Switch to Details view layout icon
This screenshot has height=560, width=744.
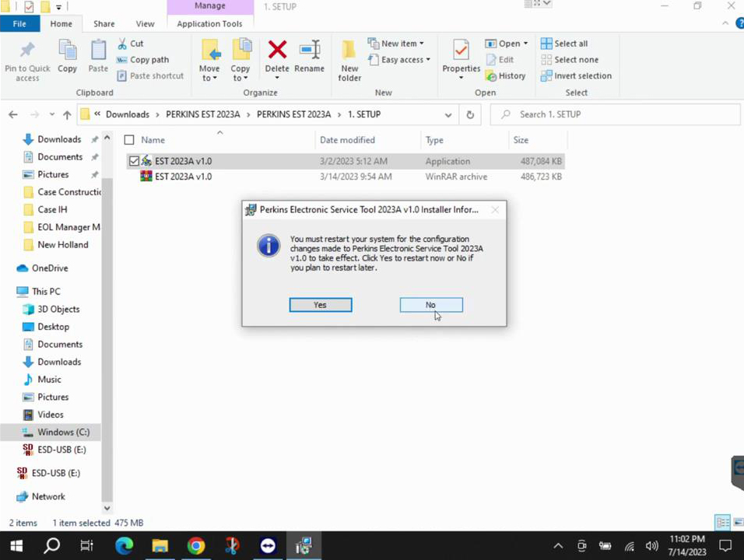pos(723,523)
